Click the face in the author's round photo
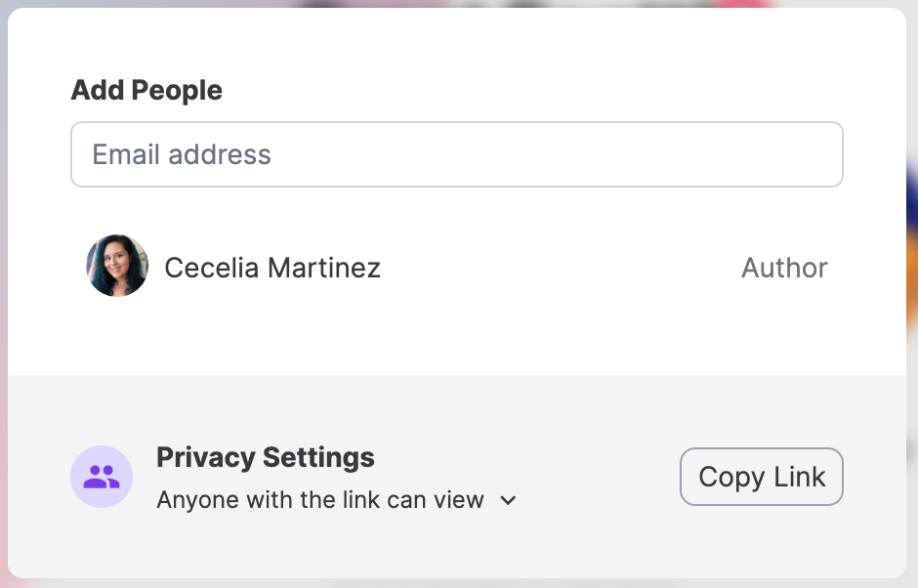 [117, 263]
